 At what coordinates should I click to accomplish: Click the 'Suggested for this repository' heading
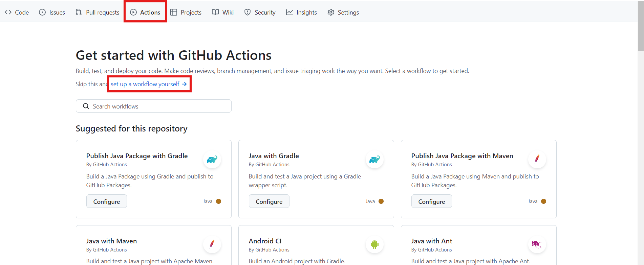click(131, 128)
